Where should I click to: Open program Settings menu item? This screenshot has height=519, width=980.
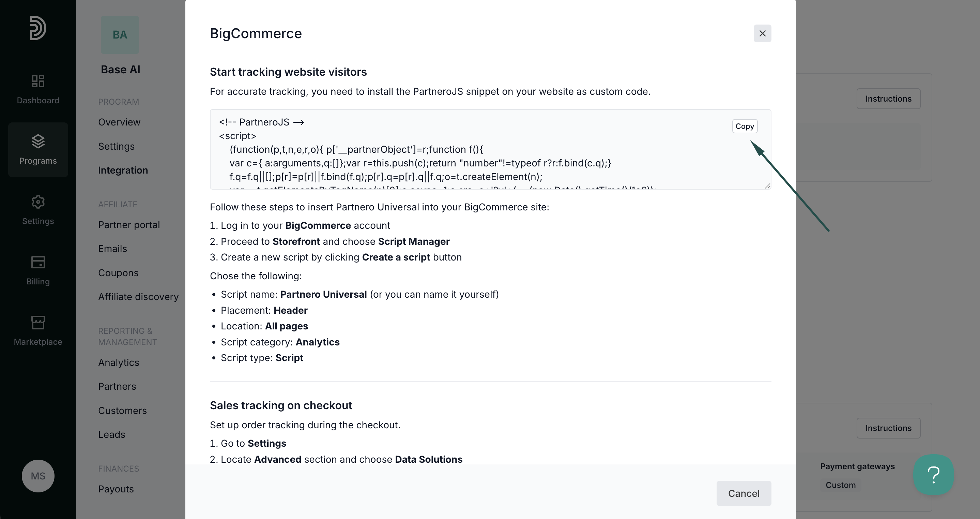[117, 146]
